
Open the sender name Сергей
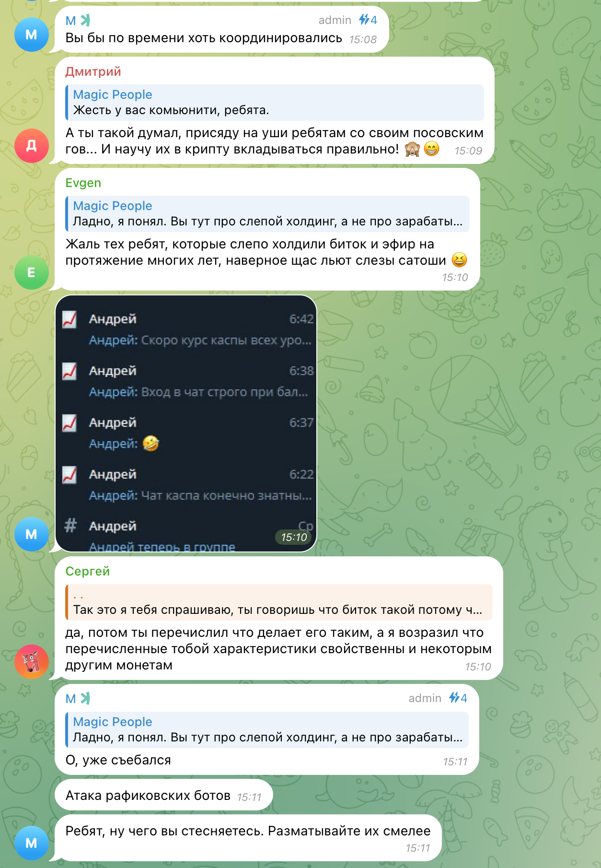pos(88,572)
